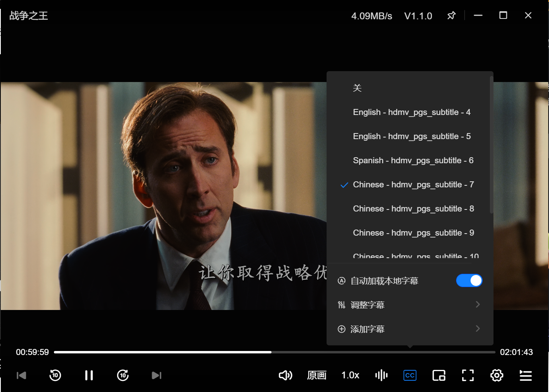Open the playlist icon
Viewport: 549px width, 392px height.
click(526, 376)
